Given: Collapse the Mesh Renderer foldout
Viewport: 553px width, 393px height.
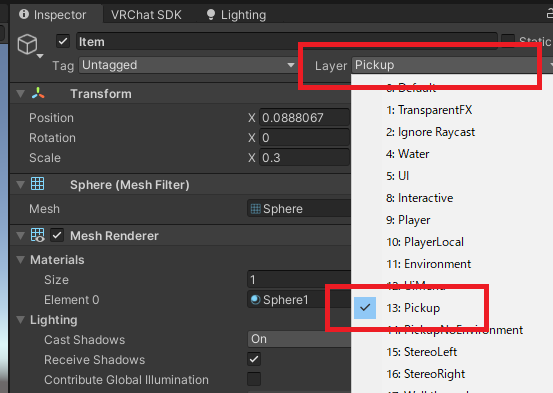Looking at the screenshot, I should (21, 236).
